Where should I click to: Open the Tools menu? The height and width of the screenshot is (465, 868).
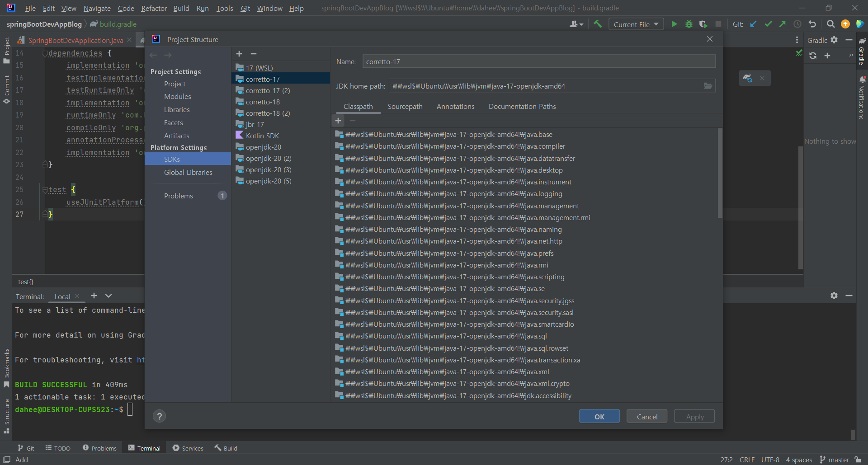click(225, 8)
